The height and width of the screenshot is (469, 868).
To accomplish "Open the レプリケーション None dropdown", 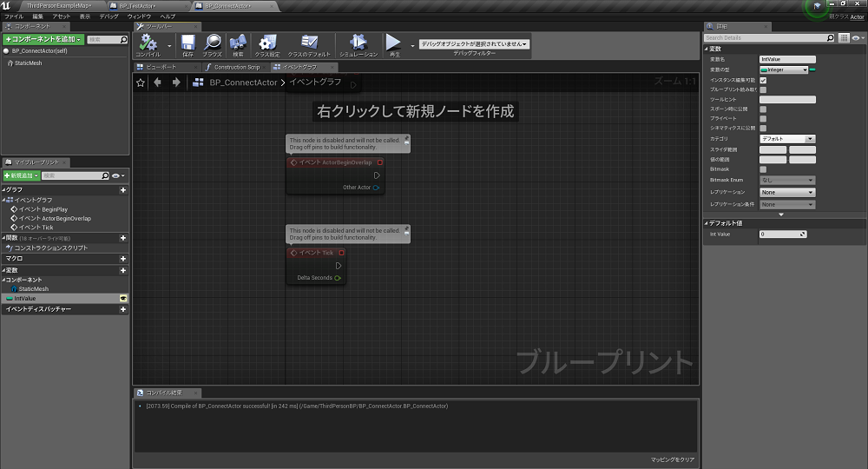I will click(x=787, y=192).
